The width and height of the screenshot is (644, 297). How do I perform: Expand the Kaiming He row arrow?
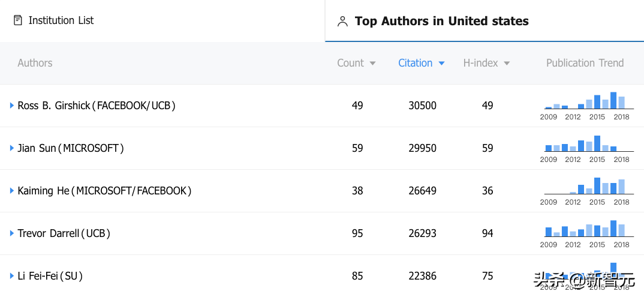(x=12, y=191)
